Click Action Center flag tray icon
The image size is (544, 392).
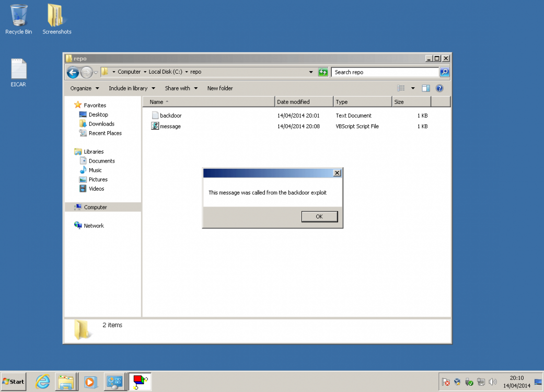pos(446,382)
